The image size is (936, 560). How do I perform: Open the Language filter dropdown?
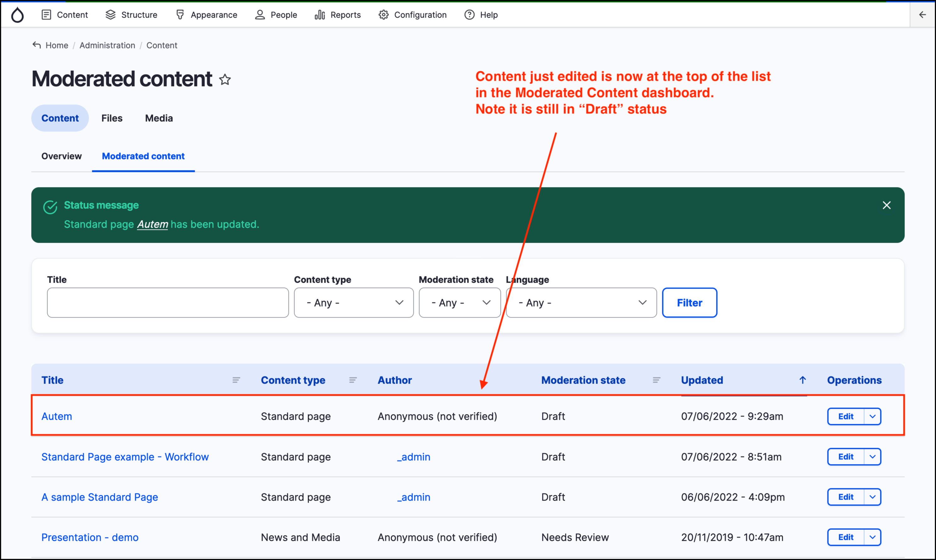coord(581,303)
